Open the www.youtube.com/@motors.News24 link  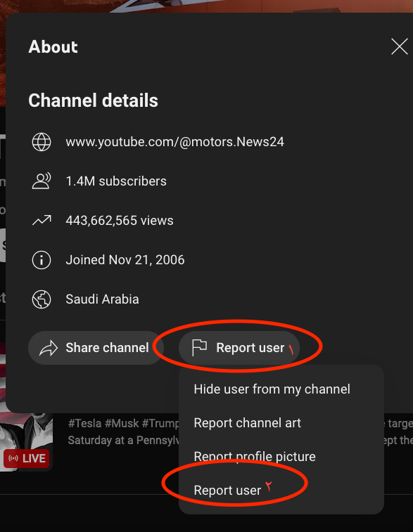pos(174,142)
